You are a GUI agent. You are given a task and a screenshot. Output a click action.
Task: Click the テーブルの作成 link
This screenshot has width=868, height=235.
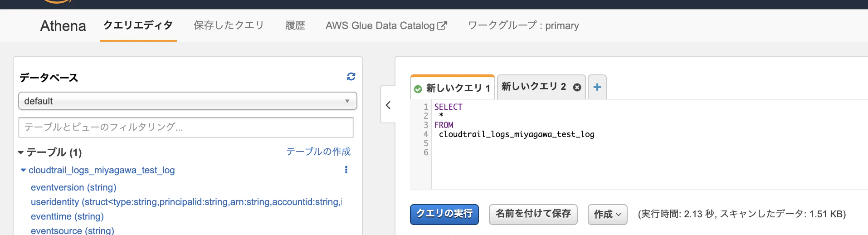(318, 152)
